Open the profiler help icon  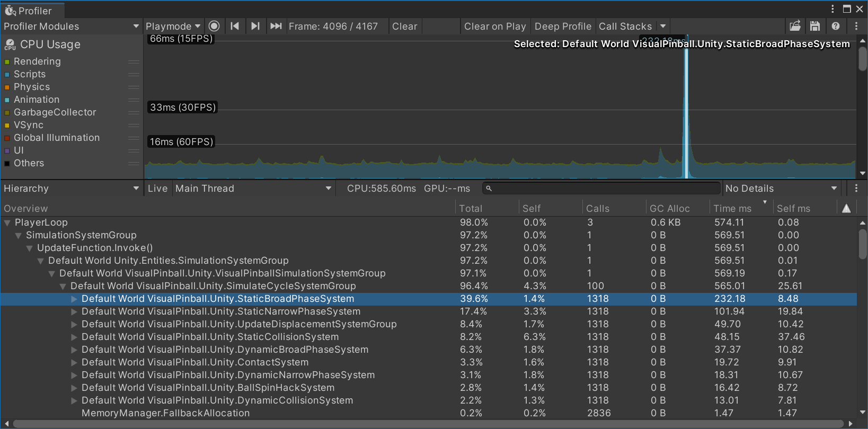pyautogui.click(x=836, y=26)
